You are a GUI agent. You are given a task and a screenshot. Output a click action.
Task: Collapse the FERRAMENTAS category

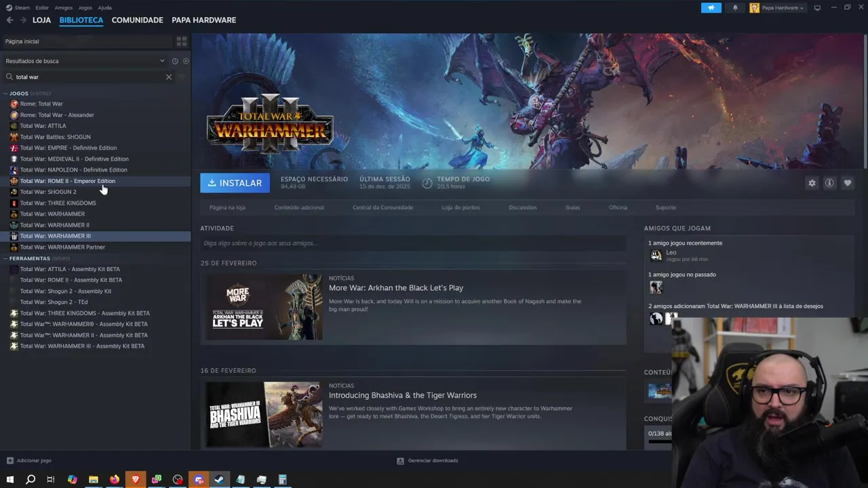pyautogui.click(x=29, y=259)
